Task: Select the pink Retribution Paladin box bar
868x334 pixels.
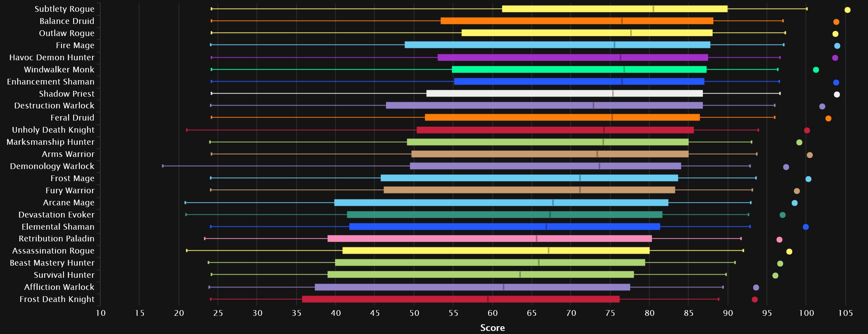Action: pyautogui.click(x=489, y=239)
